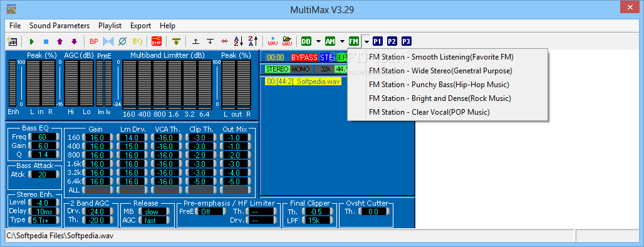The image size is (644, 247).
Task: Start playback with the green play button
Action: 32,41
